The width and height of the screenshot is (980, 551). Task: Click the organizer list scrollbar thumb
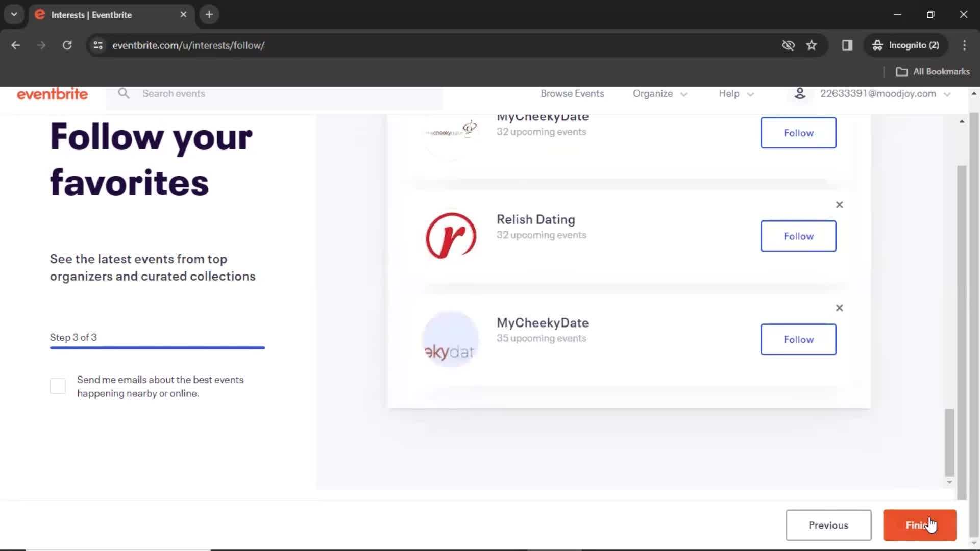click(949, 442)
